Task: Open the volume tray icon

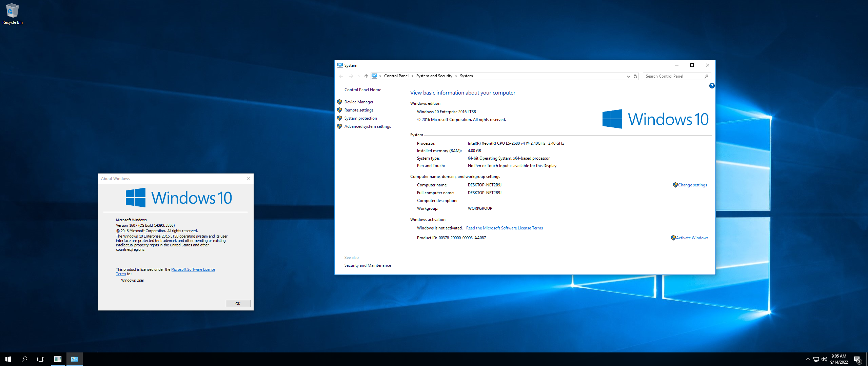Action: click(824, 359)
